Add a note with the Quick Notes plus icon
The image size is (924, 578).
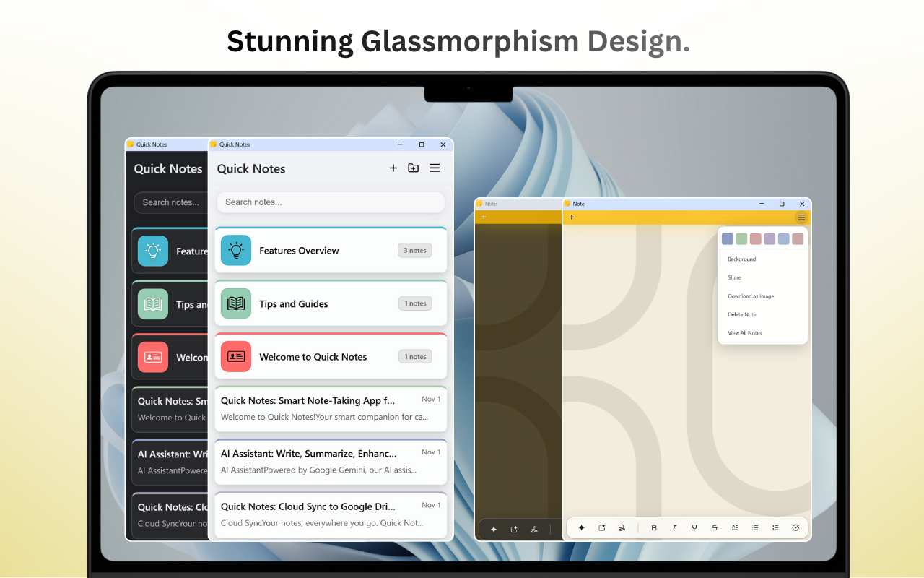393,168
